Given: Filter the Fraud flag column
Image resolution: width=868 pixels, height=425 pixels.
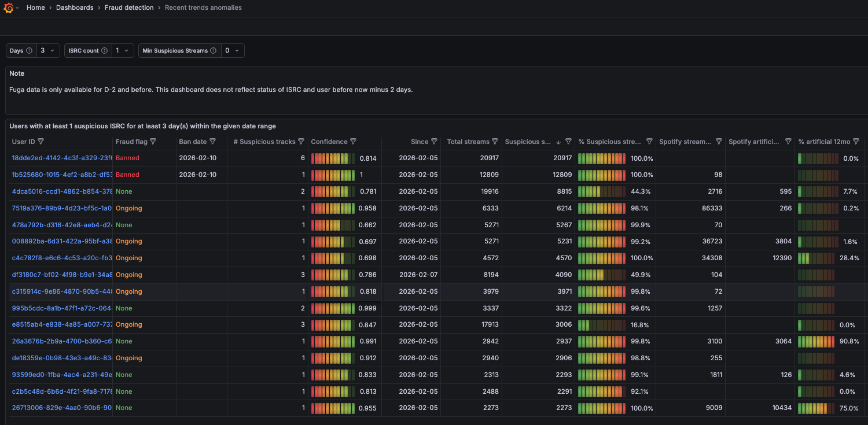Looking at the screenshot, I should click(154, 142).
